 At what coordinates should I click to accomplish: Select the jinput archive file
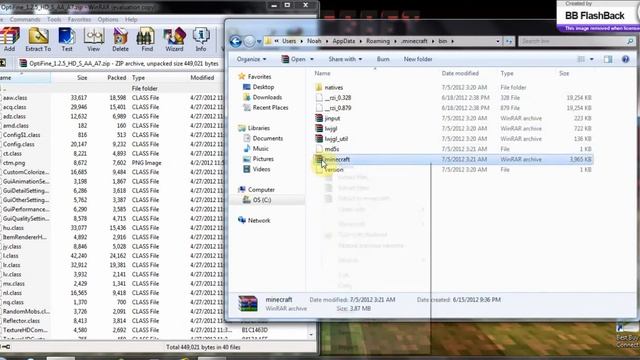click(x=328, y=118)
